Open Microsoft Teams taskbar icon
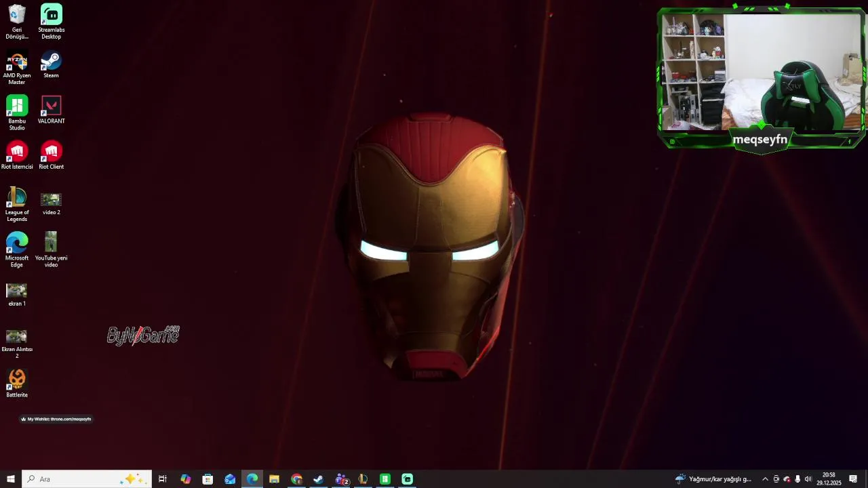This screenshot has width=868, height=488. coord(341,479)
